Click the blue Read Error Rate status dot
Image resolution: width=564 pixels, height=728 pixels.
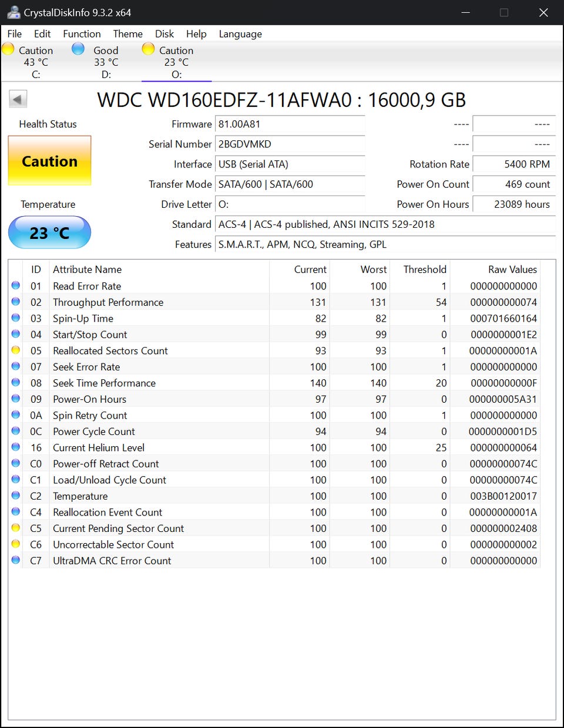pyautogui.click(x=16, y=286)
